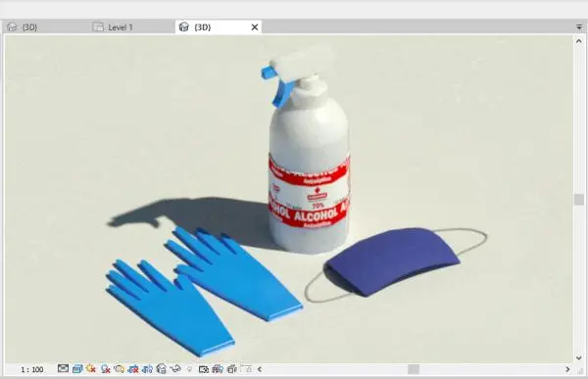The width and height of the screenshot is (588, 379).
Task: Click the horizontal scrollbar left arrow
Action: [260, 369]
